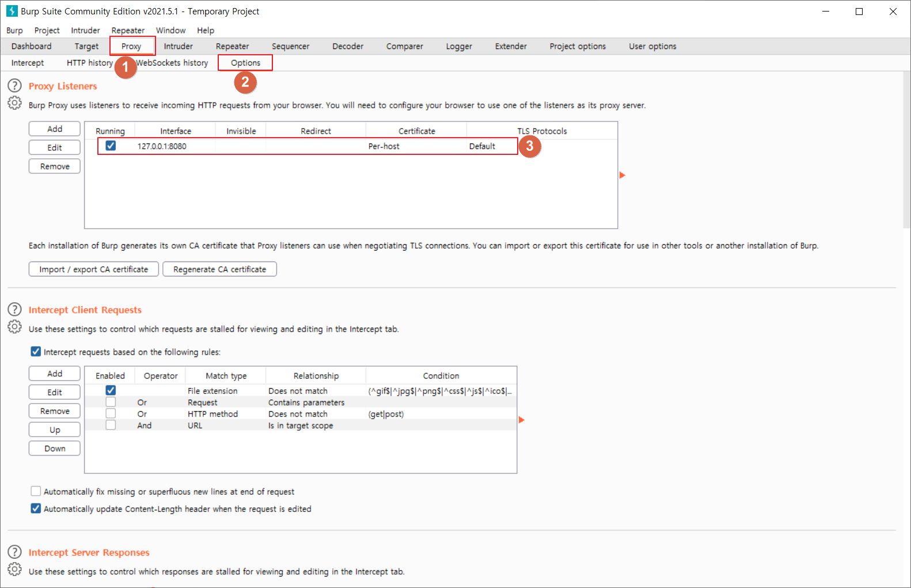Select the Options sub-tab
This screenshot has height=588, width=911.
point(245,63)
